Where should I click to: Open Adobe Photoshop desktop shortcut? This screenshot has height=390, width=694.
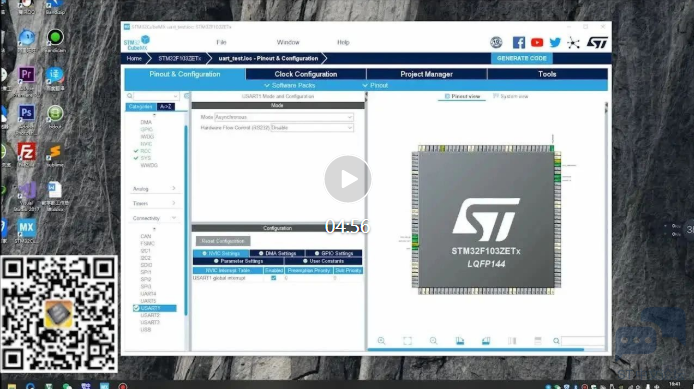click(x=27, y=113)
